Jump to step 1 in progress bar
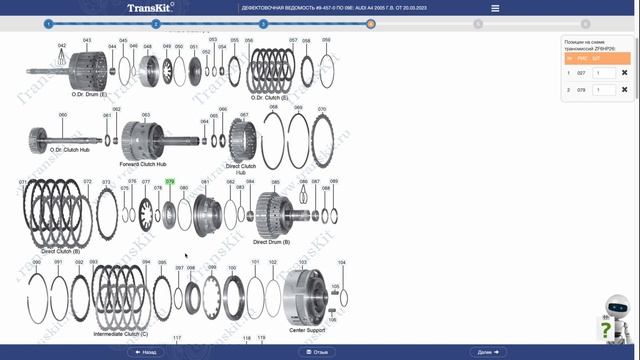The width and height of the screenshot is (640, 360). [x=49, y=24]
